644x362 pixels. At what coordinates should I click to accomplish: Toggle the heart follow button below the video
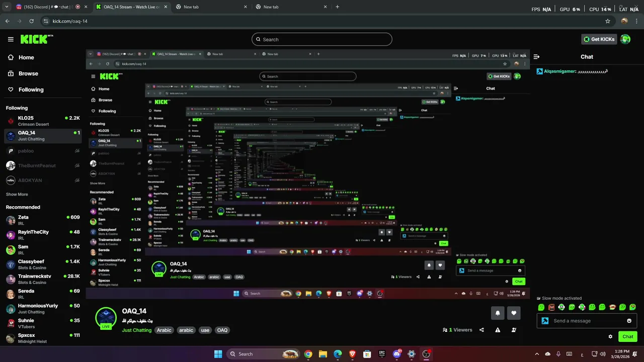pos(514,313)
